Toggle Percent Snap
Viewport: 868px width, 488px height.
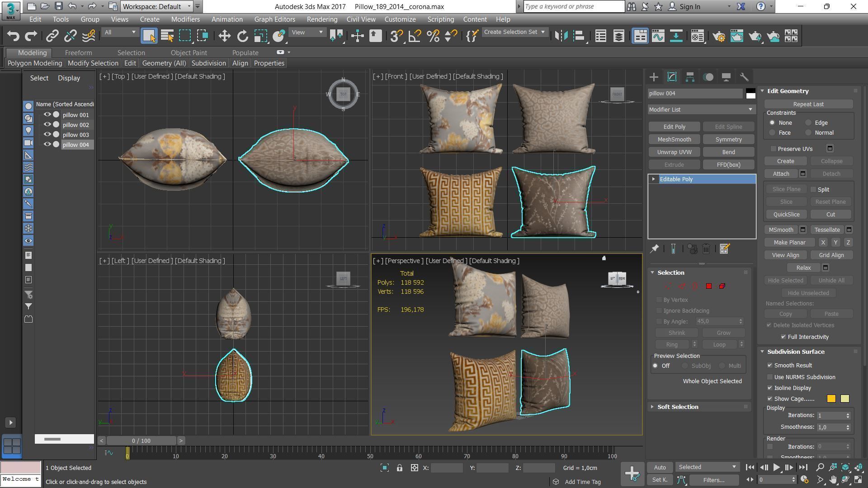pos(433,36)
